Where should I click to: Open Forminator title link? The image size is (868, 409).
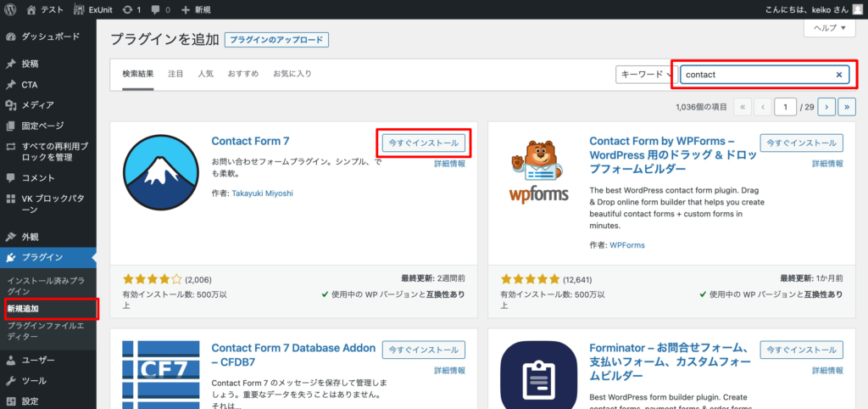click(671, 361)
